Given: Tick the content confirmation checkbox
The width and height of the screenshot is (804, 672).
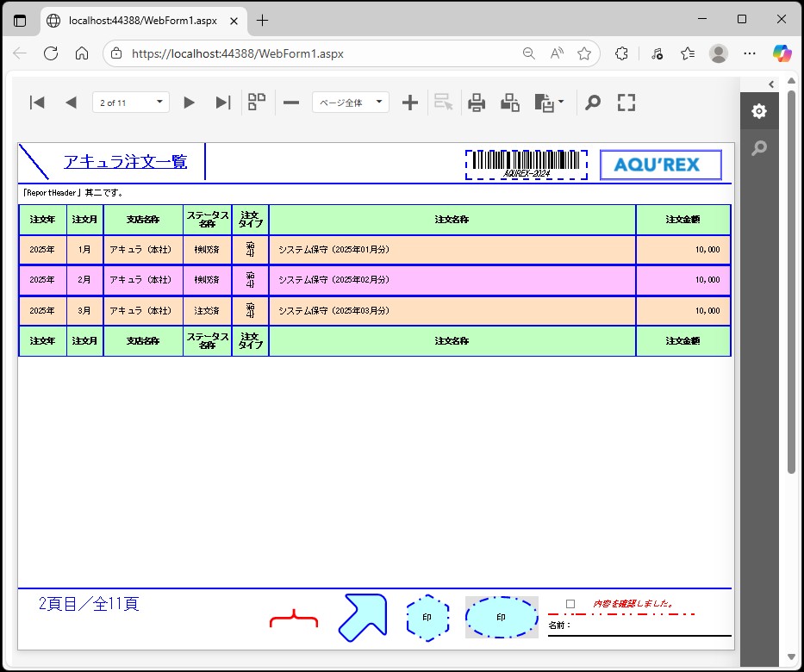Looking at the screenshot, I should point(570,604).
